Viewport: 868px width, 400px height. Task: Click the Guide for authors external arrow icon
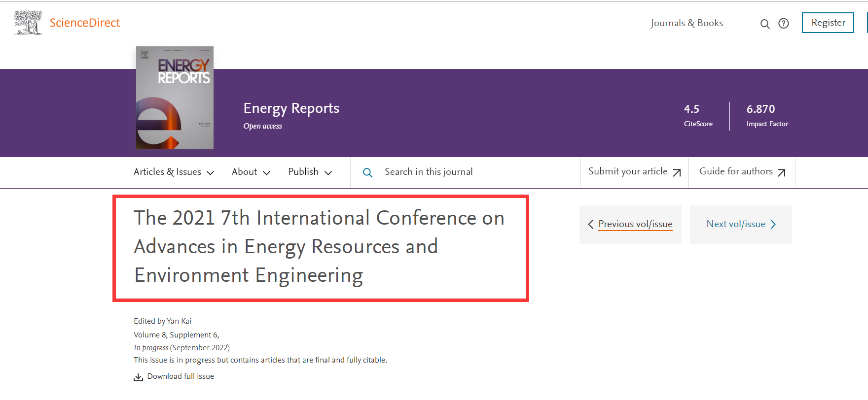pyautogui.click(x=782, y=172)
